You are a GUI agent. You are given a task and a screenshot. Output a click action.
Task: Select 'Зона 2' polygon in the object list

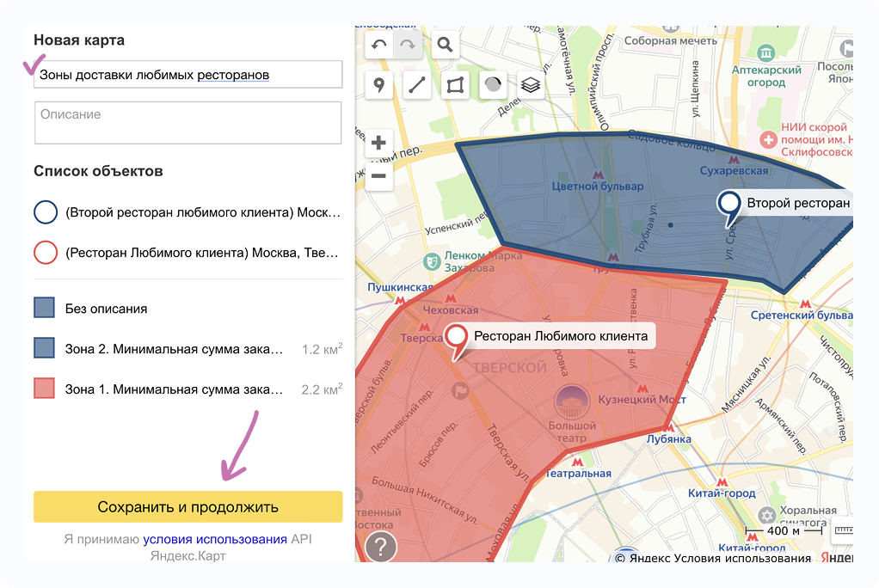tap(174, 349)
